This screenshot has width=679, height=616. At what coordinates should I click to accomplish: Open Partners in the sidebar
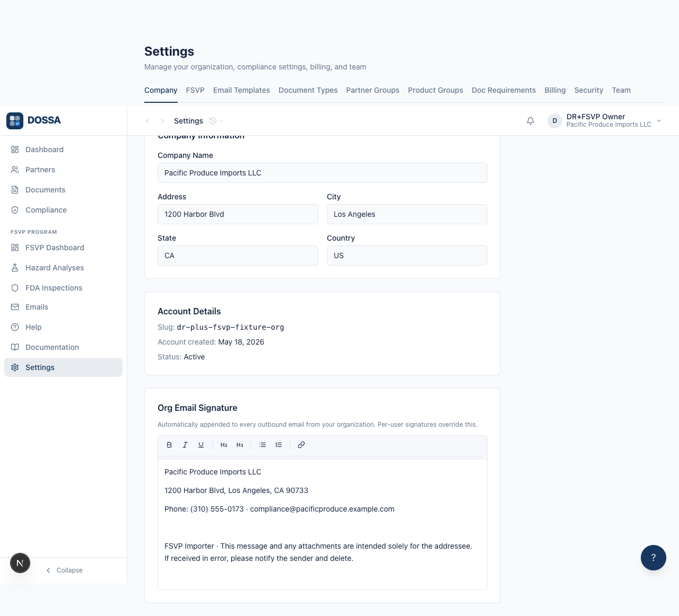coord(63,170)
